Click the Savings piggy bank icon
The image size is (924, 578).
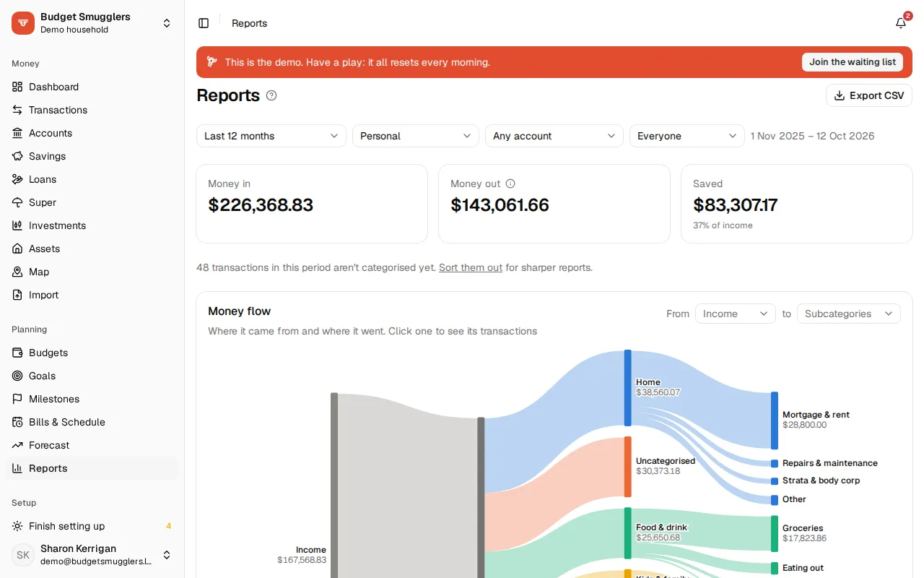click(x=17, y=156)
